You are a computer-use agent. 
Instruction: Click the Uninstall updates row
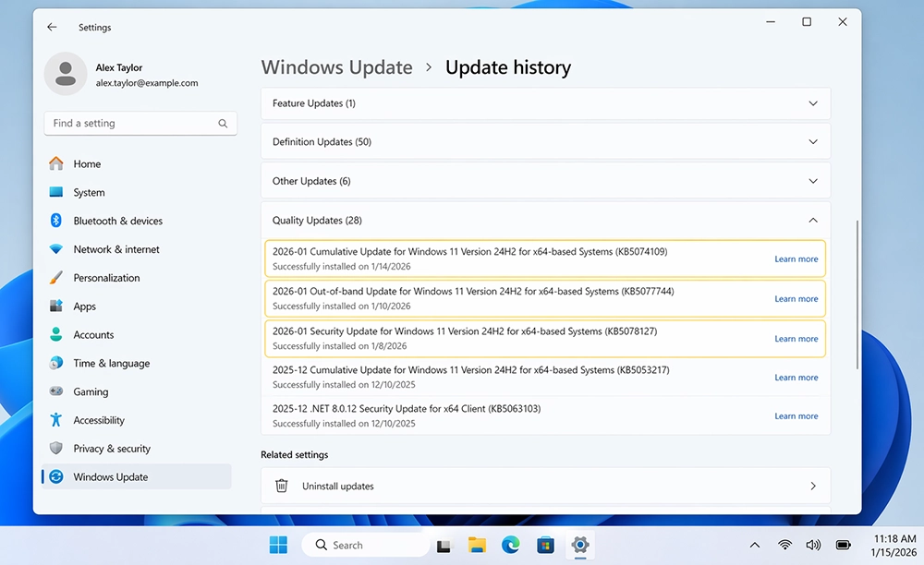click(x=545, y=486)
